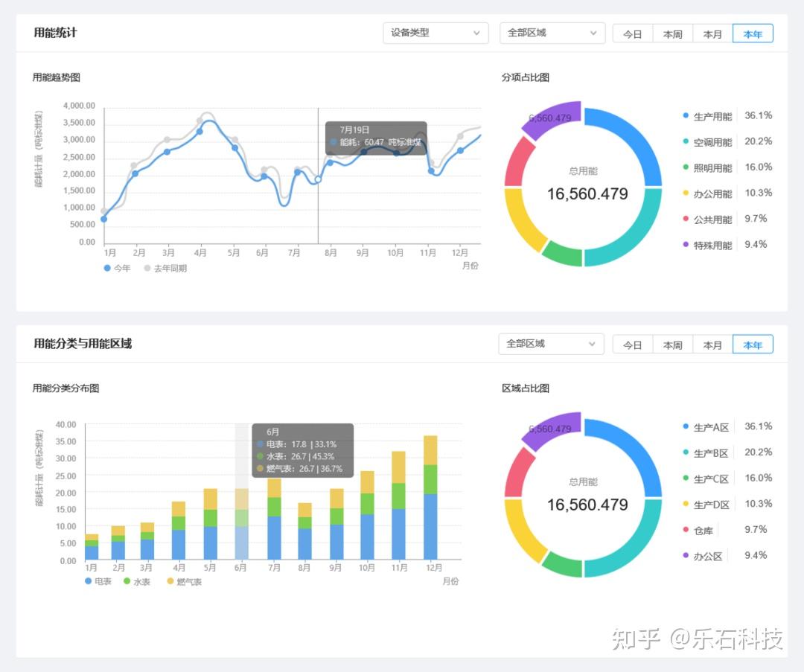Viewport: 804px width, 672px height.
Task: Expand the 全部区域 selector in 用能分类与用能区域
Action: (x=551, y=344)
